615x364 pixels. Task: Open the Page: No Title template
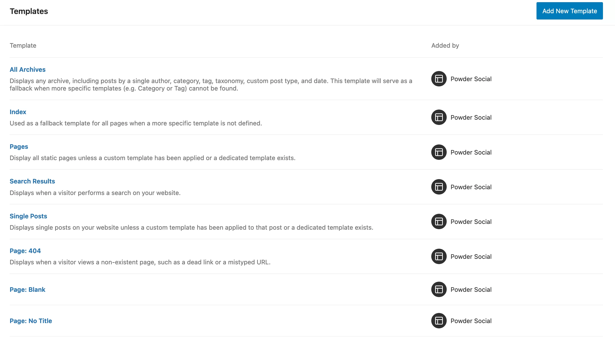pos(31,321)
